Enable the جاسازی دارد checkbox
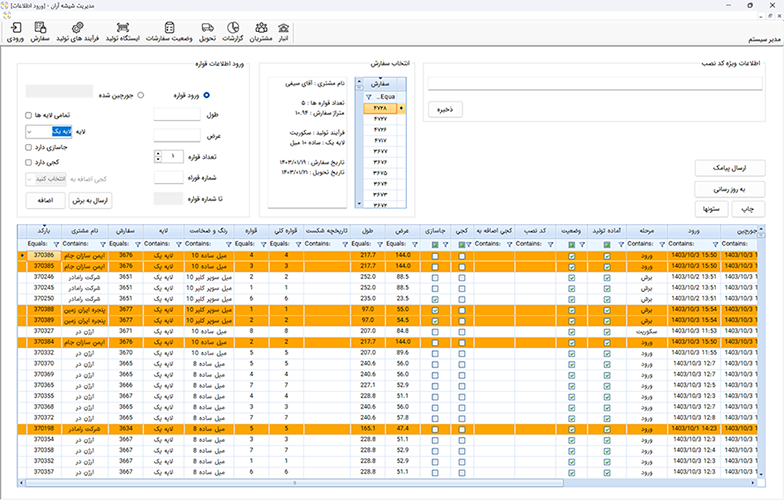This screenshot has height=500, width=784. click(x=28, y=147)
